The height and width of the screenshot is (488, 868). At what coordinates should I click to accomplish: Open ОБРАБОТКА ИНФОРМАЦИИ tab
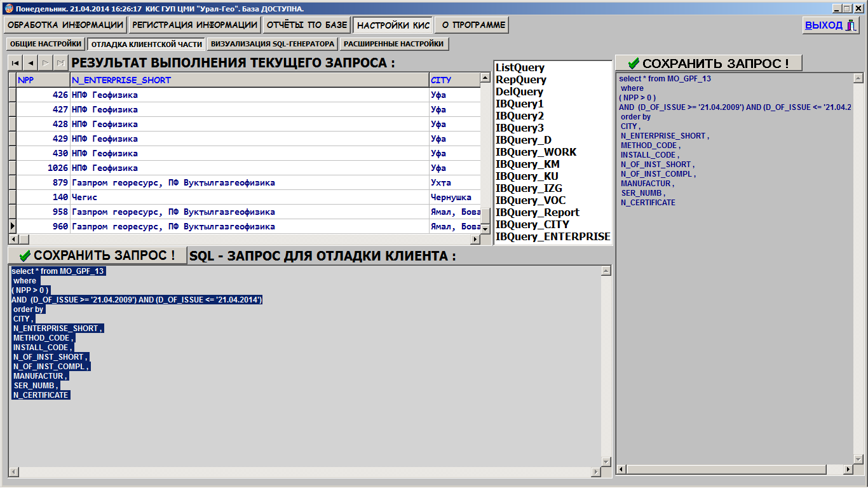[65, 25]
